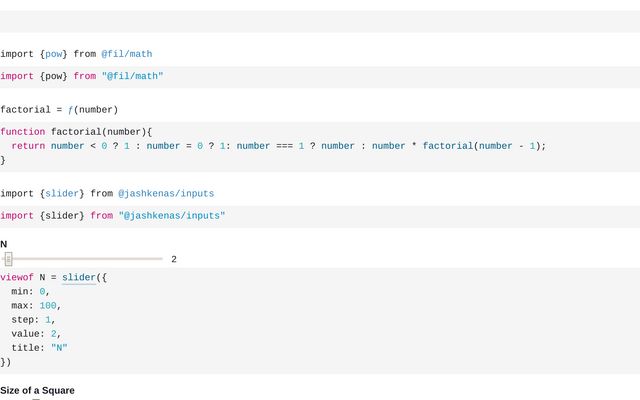This screenshot has height=400, width=640.
Task: Click the N slider handle
Action: click(8, 259)
